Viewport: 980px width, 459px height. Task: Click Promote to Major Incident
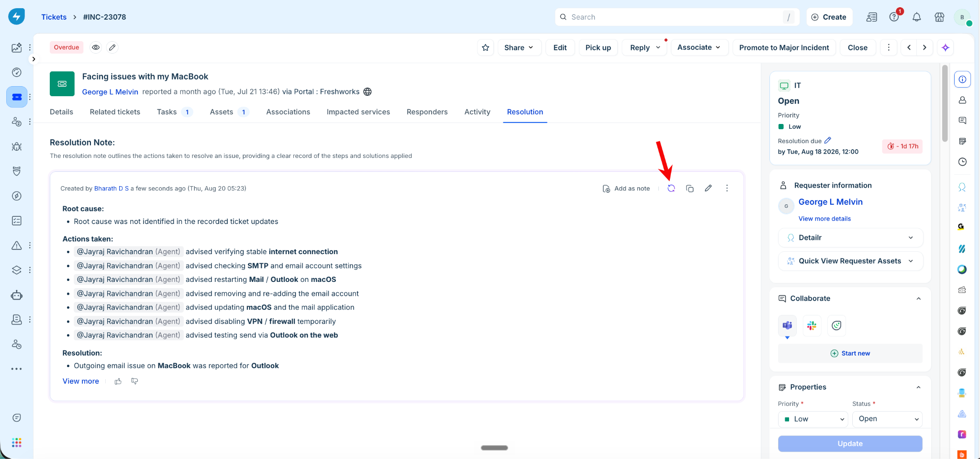point(784,47)
